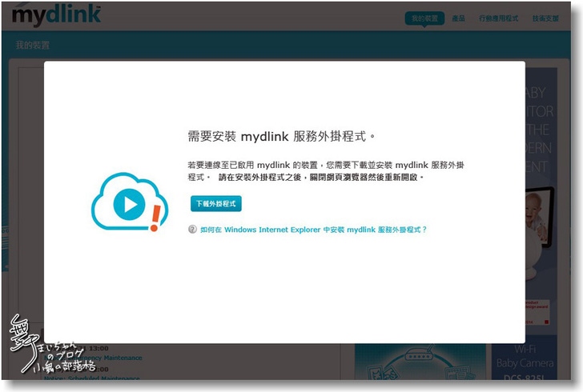Click the router illustration banner
The height and width of the screenshot is (392, 583).
[420, 362]
